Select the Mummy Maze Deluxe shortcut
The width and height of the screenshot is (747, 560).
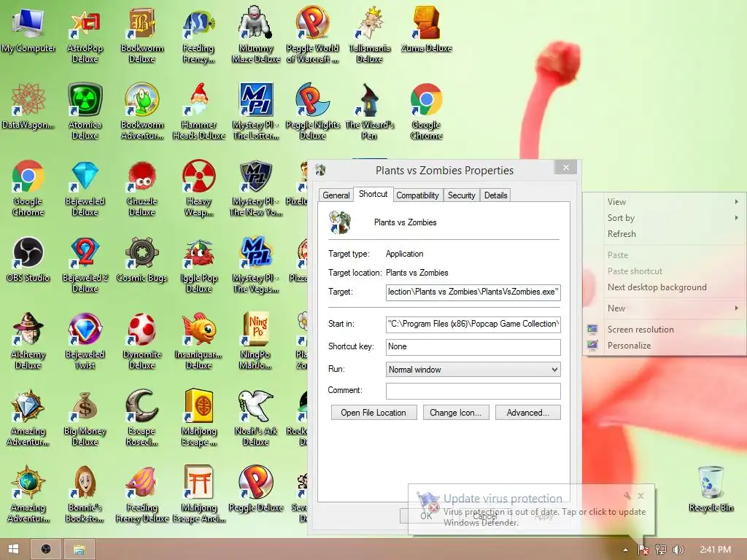pos(256,36)
